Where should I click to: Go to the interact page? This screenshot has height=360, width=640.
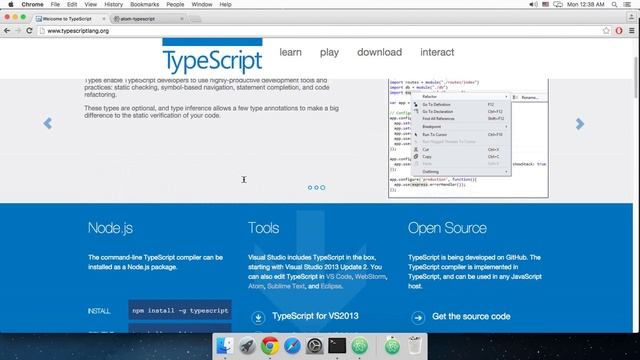pyautogui.click(x=437, y=52)
